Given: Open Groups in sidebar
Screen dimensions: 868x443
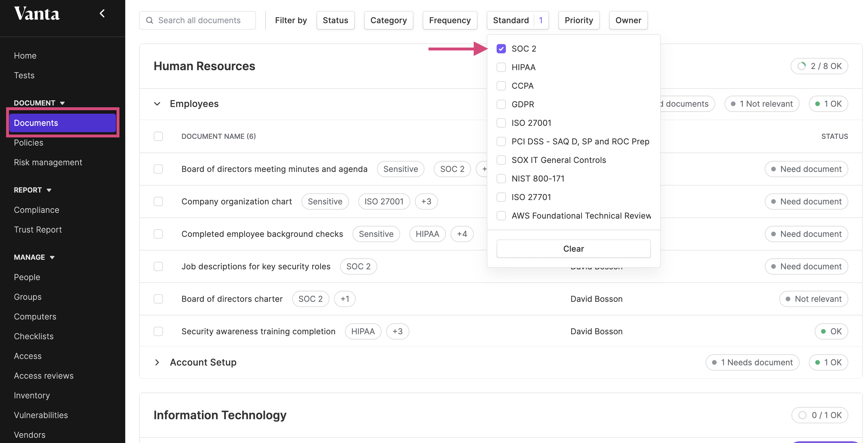Looking at the screenshot, I should point(28,297).
